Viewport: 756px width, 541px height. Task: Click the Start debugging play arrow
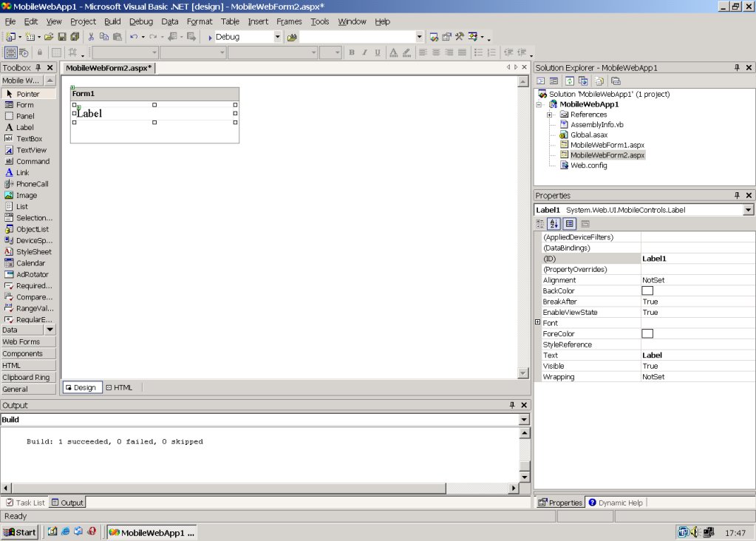click(210, 37)
